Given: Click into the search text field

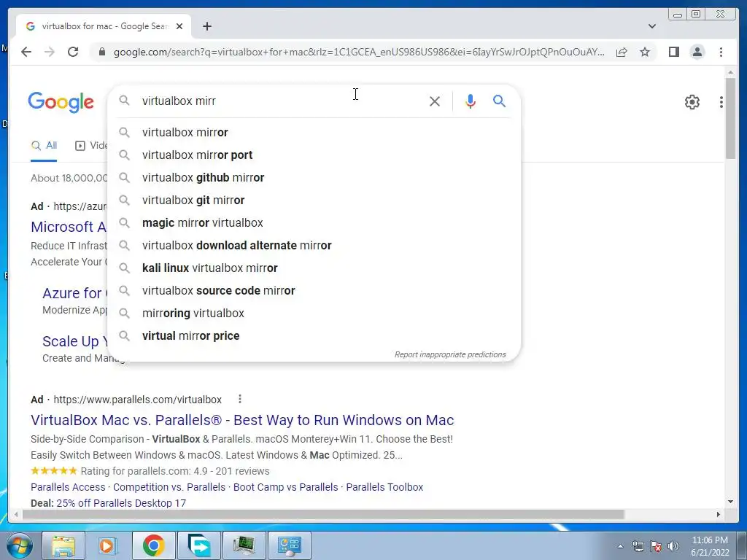Looking at the screenshot, I should [x=281, y=101].
